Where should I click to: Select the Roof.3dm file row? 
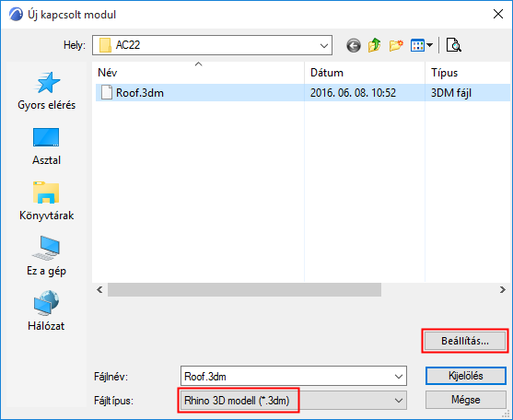(x=303, y=93)
